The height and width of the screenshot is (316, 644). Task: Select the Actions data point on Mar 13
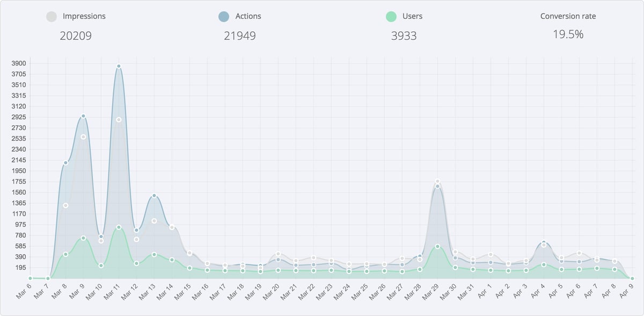coord(154,196)
